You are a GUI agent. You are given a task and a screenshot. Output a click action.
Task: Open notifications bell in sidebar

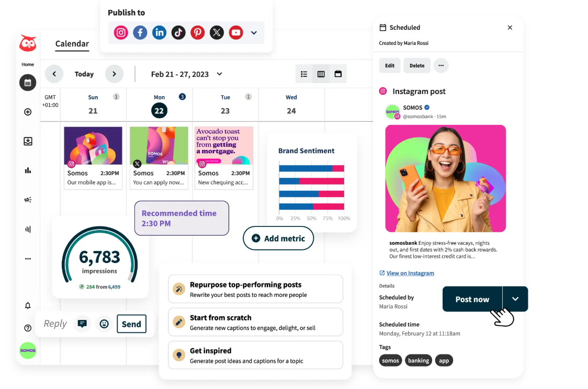(x=28, y=305)
